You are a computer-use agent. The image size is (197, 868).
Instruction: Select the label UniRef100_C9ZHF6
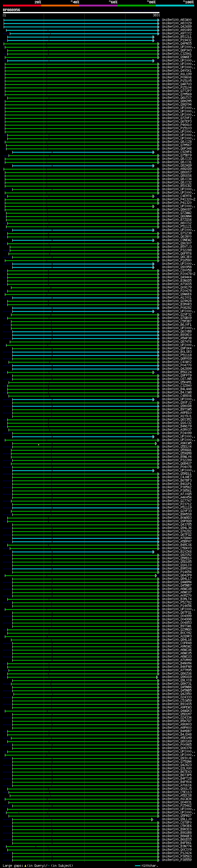coord(176,152)
